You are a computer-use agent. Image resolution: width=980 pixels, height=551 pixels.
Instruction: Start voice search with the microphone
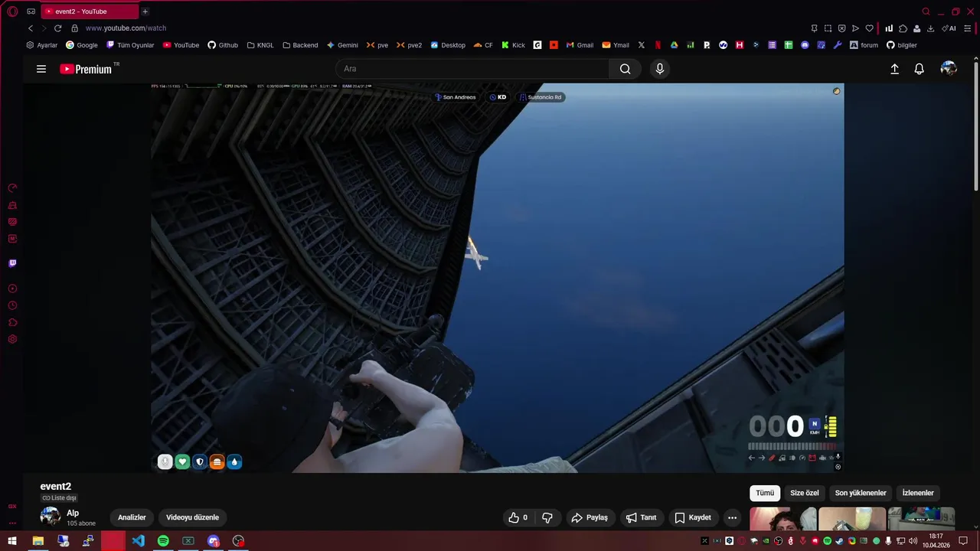[660, 69]
